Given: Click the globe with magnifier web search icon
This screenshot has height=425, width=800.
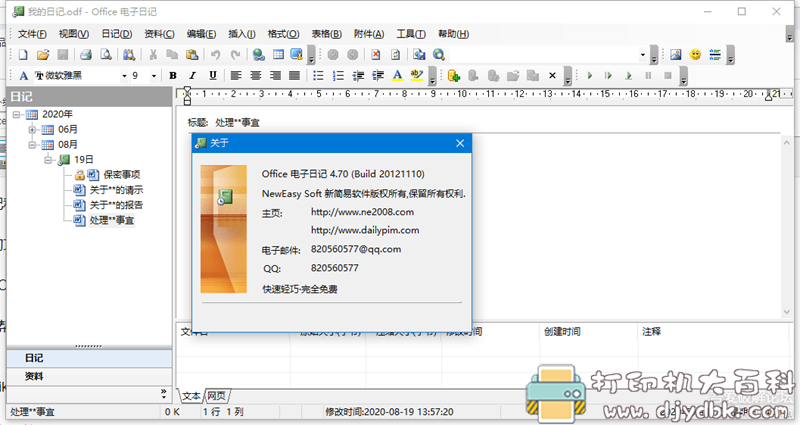Looking at the screenshot, I should pos(439,55).
